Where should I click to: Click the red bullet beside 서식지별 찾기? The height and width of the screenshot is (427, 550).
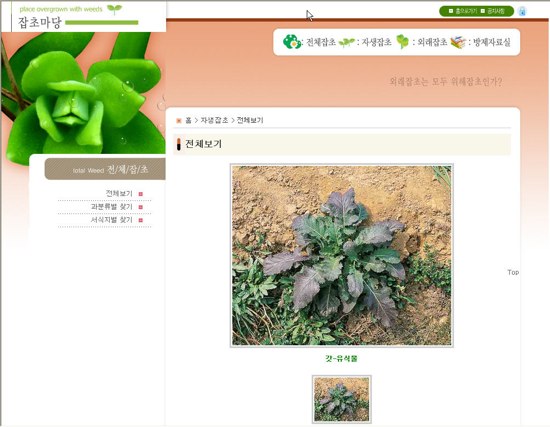point(141,220)
